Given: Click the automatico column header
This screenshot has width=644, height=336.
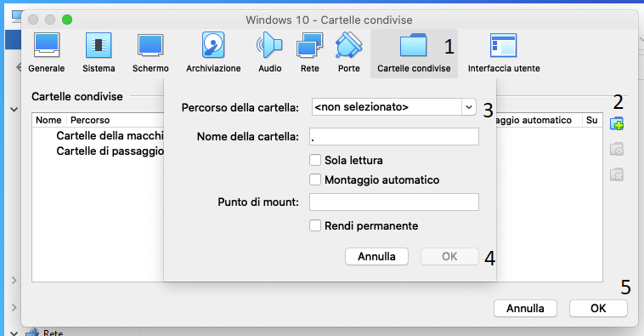Looking at the screenshot, I should [539, 120].
